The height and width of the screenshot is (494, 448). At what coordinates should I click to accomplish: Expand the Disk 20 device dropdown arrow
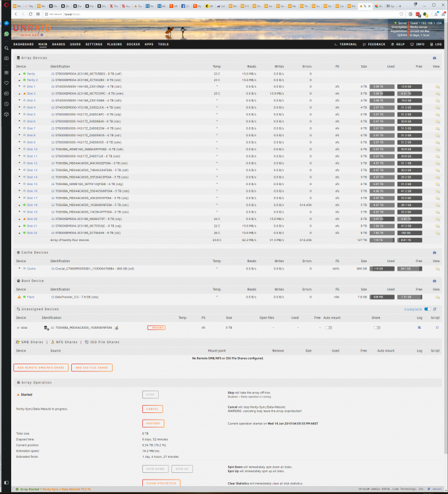pyautogui.click(x=19, y=219)
